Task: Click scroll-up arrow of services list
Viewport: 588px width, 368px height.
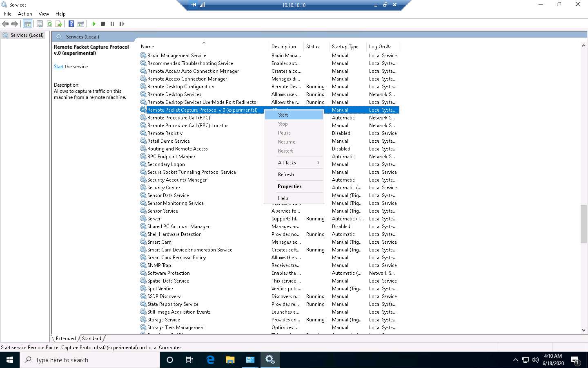Action: click(584, 46)
